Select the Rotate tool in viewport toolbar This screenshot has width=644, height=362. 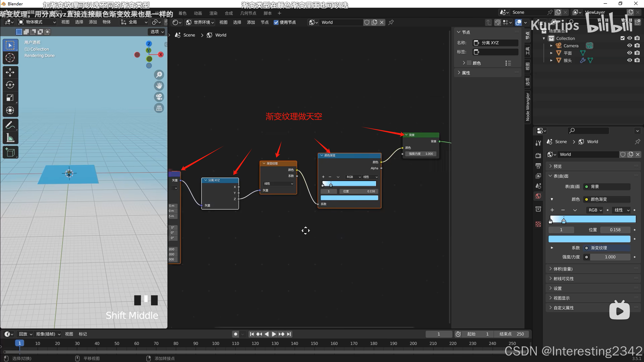10,85
